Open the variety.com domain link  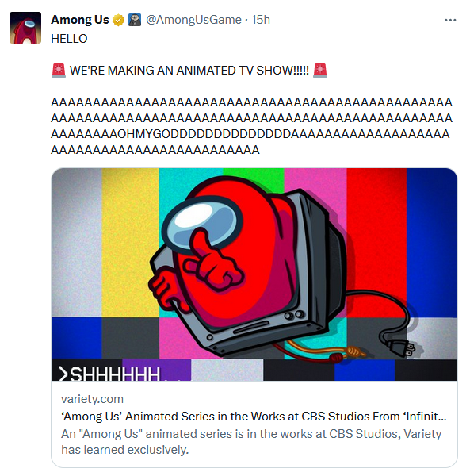(x=92, y=399)
